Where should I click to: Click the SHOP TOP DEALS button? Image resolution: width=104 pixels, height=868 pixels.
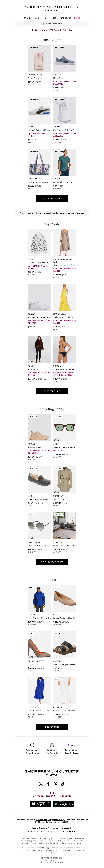coord(52,391)
